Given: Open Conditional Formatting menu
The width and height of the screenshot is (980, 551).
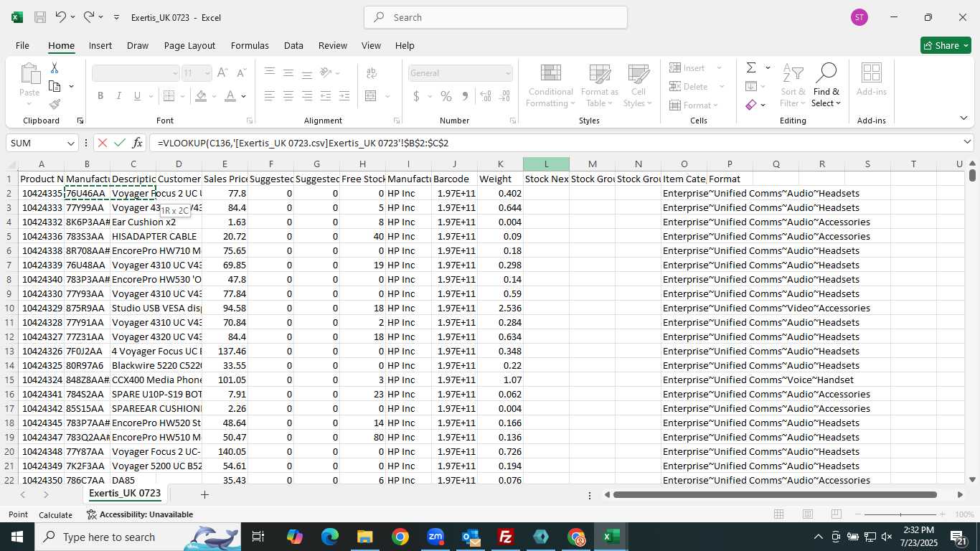Looking at the screenshot, I should coord(550,86).
